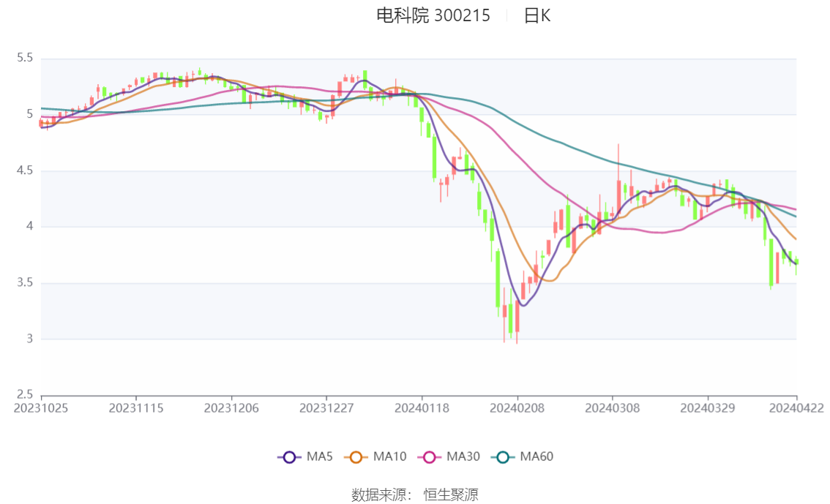The image size is (830, 504).
Task: Click the 20240308 date axis label
Action: (x=613, y=408)
